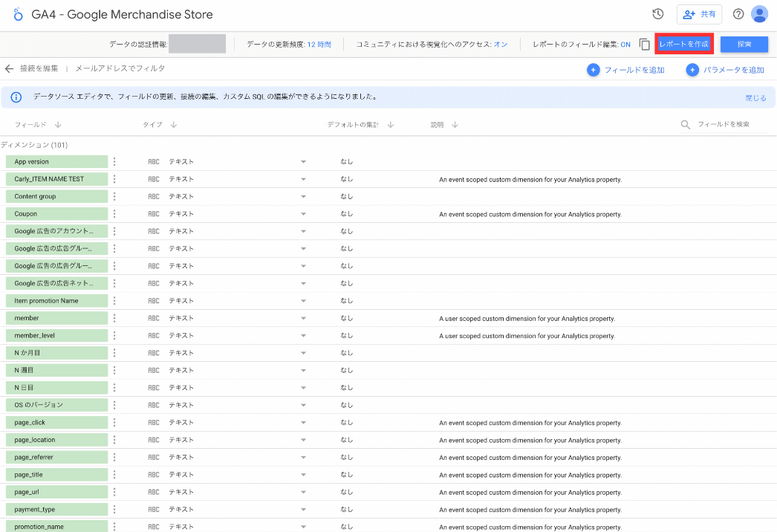Image resolution: width=777 pixels, height=532 pixels.
Task: Open three-dot menu for Content group
Action: 114,196
